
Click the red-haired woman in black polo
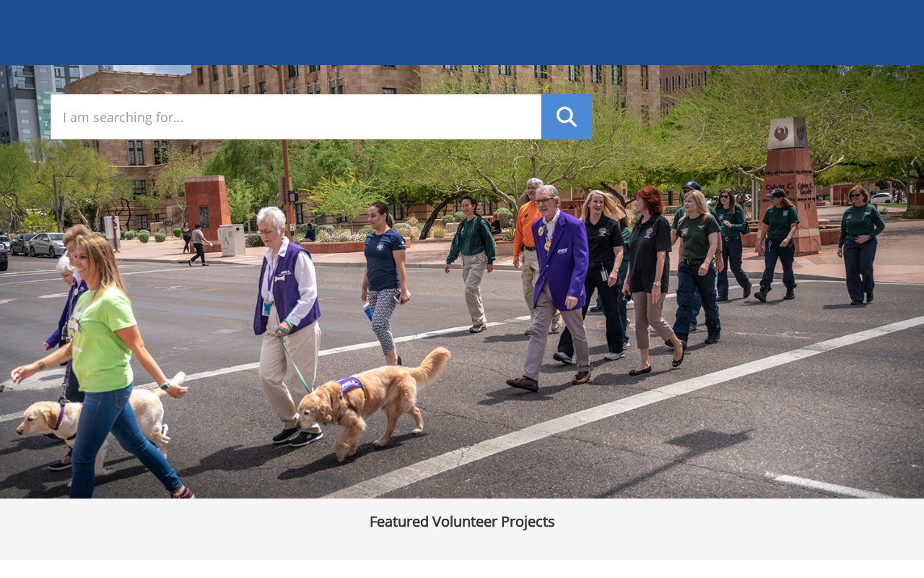[652, 278]
